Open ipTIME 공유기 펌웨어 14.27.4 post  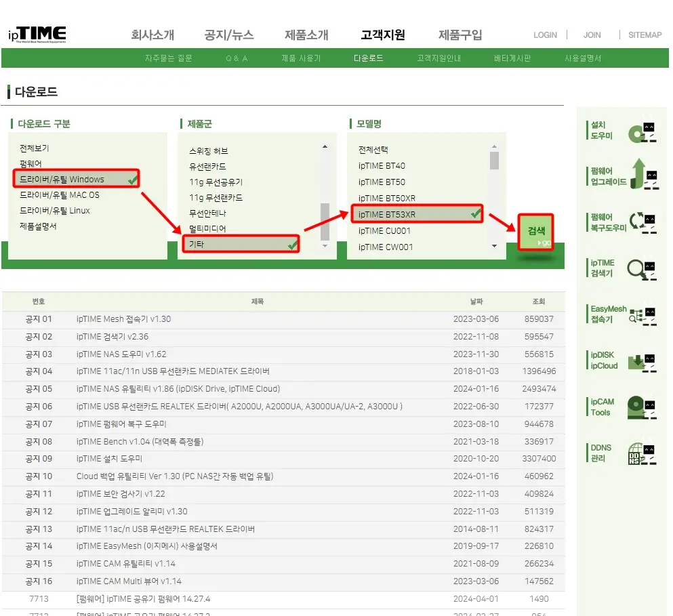coord(144,599)
